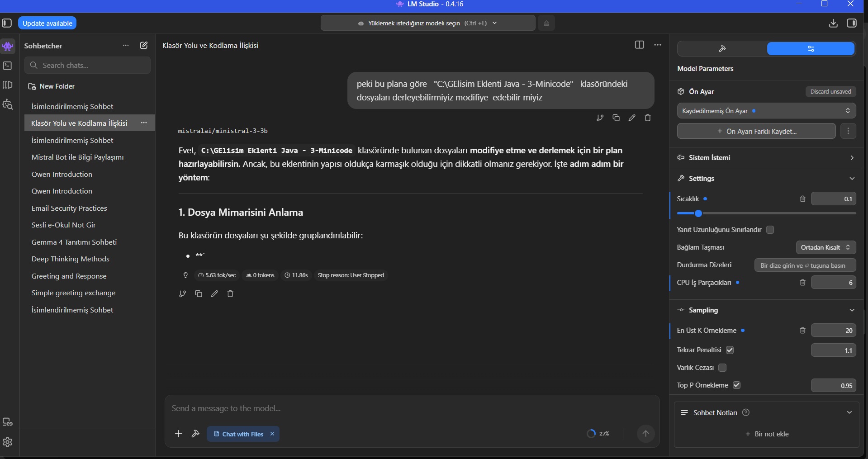868x459 pixels.
Task: Open the My Models library icon
Action: [x=8, y=85]
